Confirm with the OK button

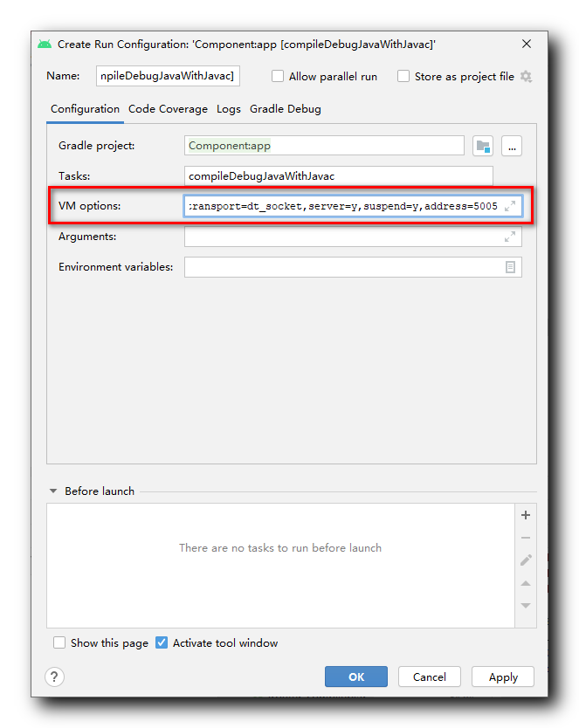[x=356, y=676]
